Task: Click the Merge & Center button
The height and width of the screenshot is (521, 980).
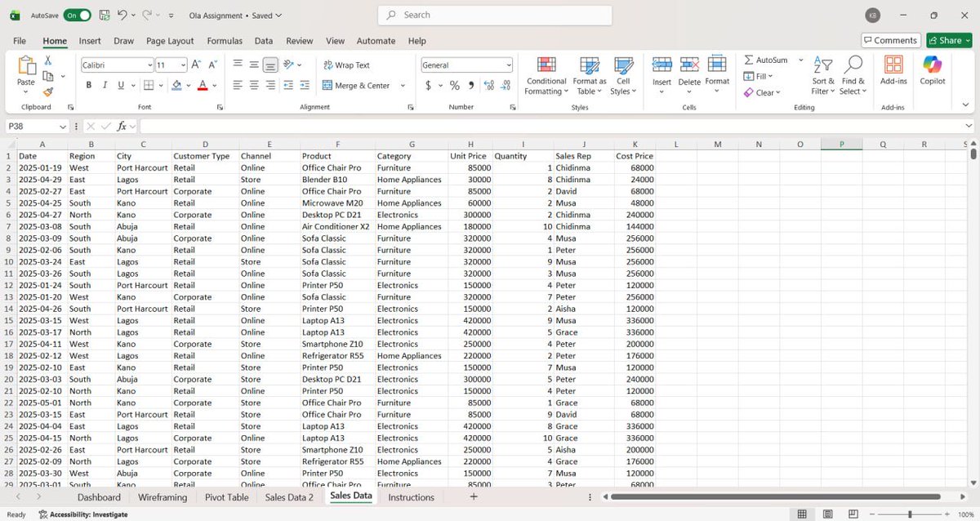Action: point(356,85)
